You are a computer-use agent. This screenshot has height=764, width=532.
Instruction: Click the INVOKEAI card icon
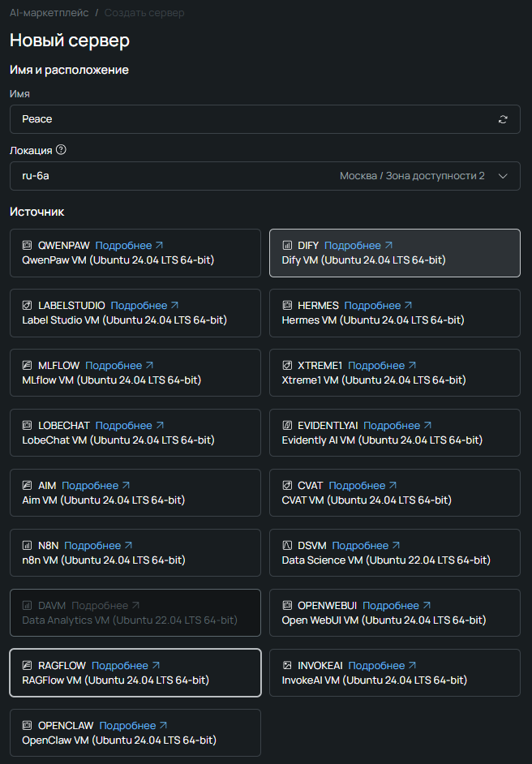click(287, 665)
